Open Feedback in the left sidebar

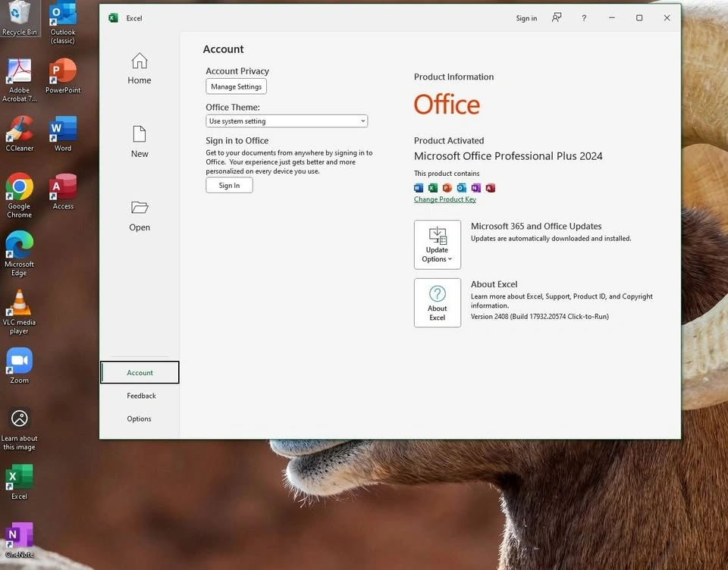tap(141, 396)
